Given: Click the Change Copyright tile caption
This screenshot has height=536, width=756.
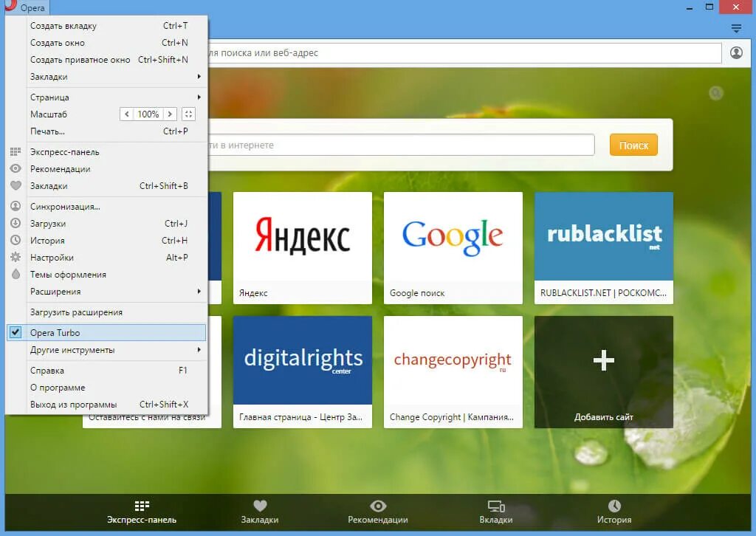Looking at the screenshot, I should (x=451, y=417).
